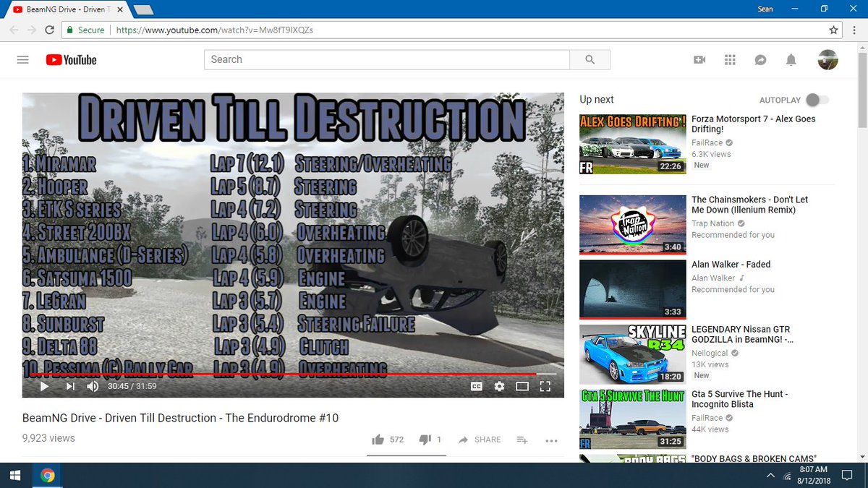Open the account avatar menu
The width and height of the screenshot is (868, 488).
(x=827, y=60)
